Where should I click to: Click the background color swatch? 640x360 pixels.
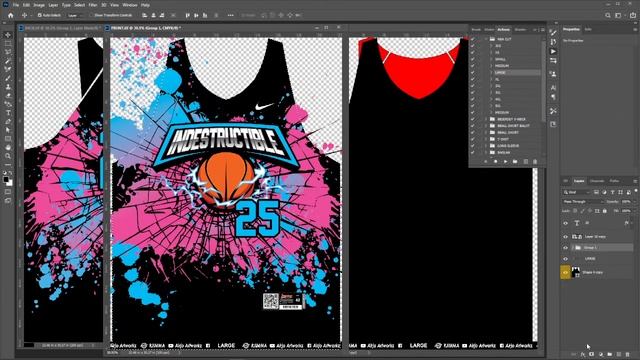(10, 183)
